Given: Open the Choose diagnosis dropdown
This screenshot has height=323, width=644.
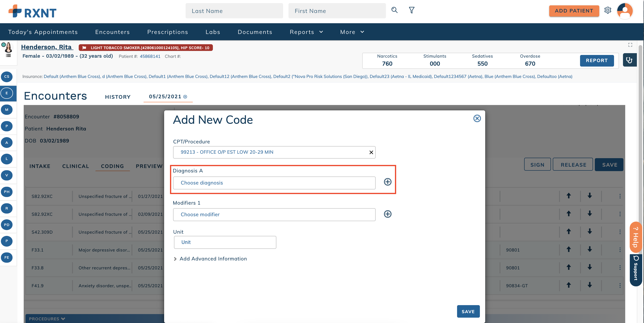Looking at the screenshot, I should tap(274, 183).
